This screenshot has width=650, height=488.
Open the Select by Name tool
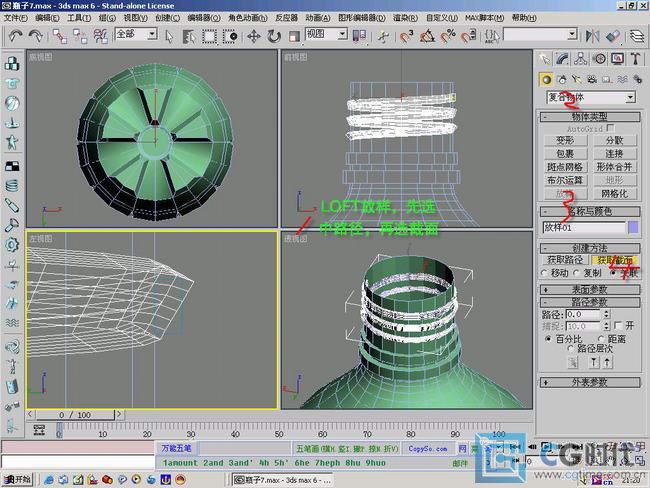click(x=189, y=36)
